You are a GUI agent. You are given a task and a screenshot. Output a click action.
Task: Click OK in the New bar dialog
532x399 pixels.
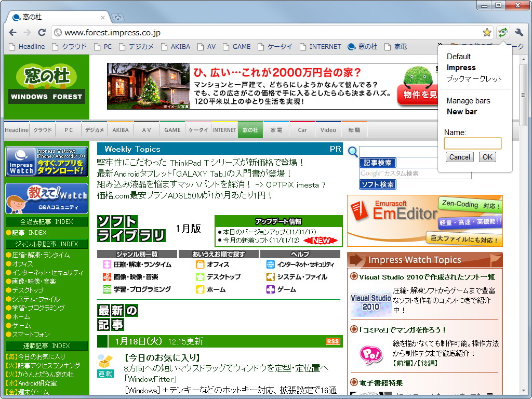click(487, 157)
